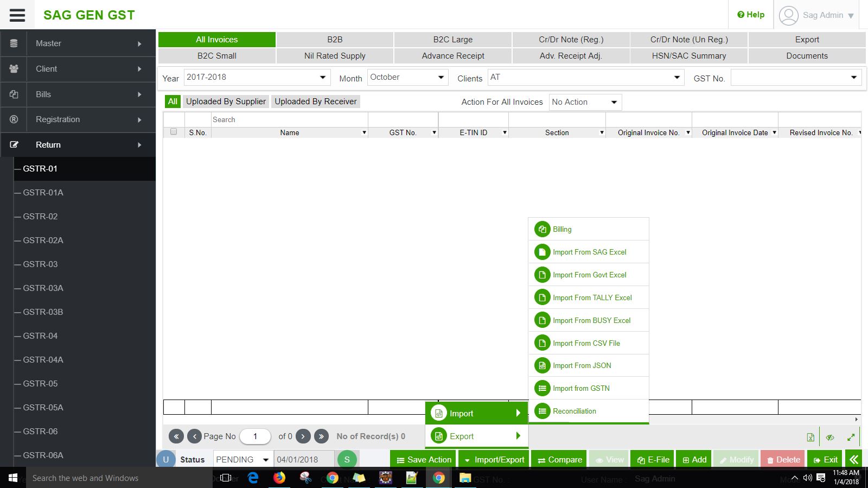Go to next page arrow
Viewport: 868px width, 488px height.
tap(303, 436)
